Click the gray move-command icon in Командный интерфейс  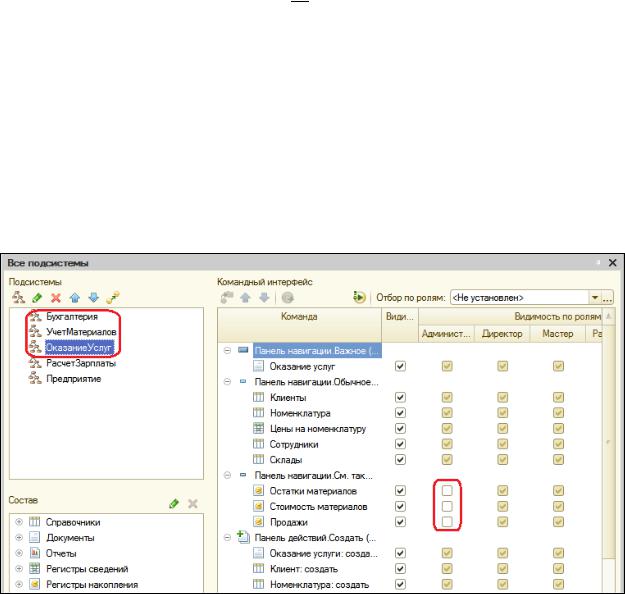[x=227, y=298]
